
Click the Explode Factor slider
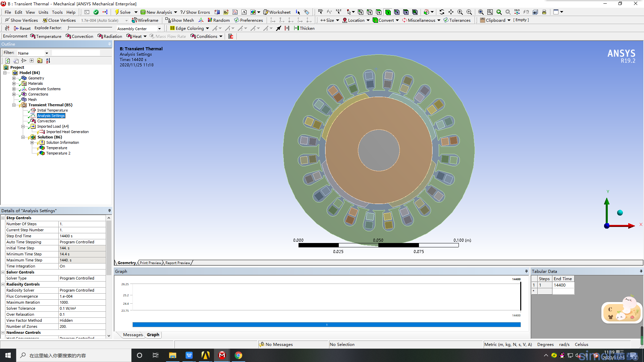90,28
